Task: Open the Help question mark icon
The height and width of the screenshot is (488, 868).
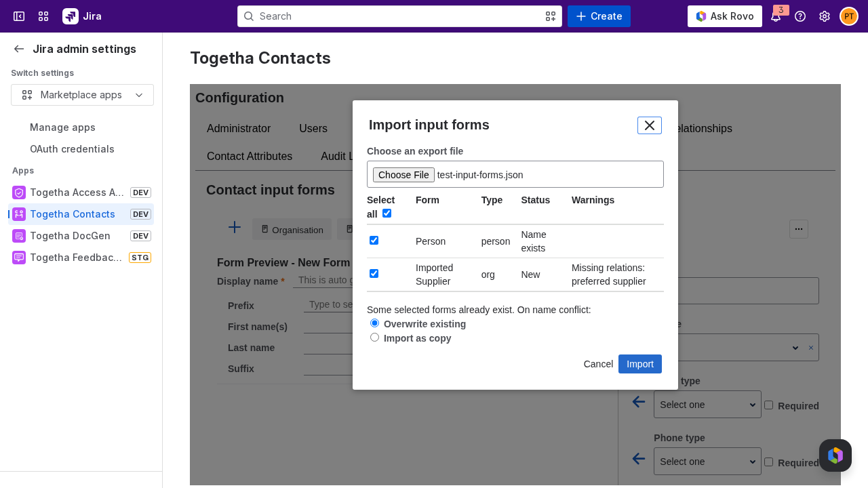Action: (800, 16)
